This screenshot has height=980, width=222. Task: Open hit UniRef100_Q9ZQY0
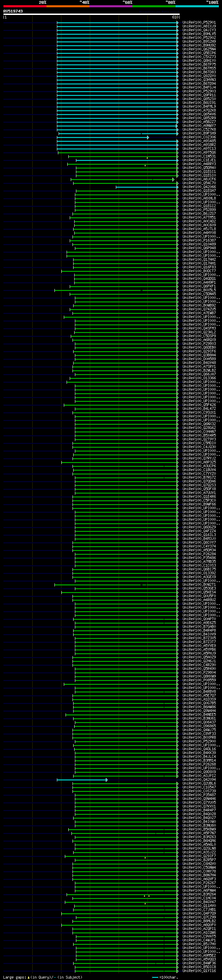pos(199,76)
